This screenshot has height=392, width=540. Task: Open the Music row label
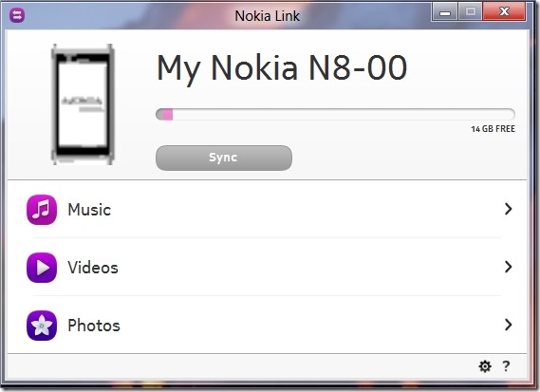[x=89, y=210]
